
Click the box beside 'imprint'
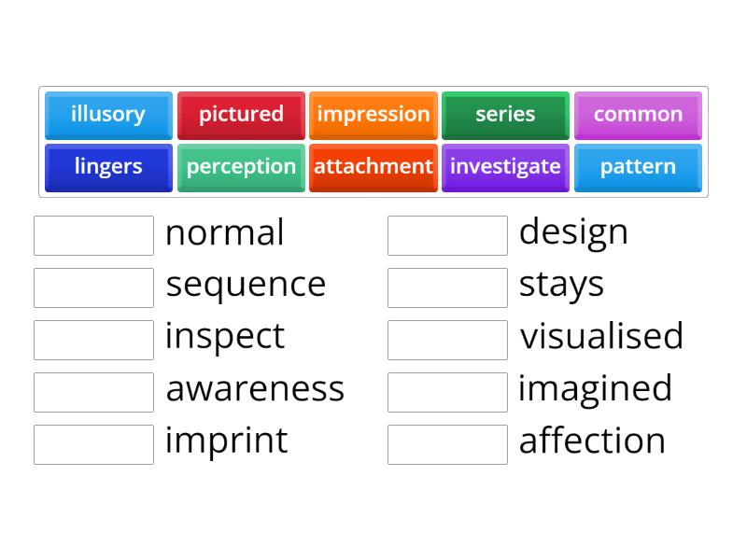pyautogui.click(x=93, y=444)
